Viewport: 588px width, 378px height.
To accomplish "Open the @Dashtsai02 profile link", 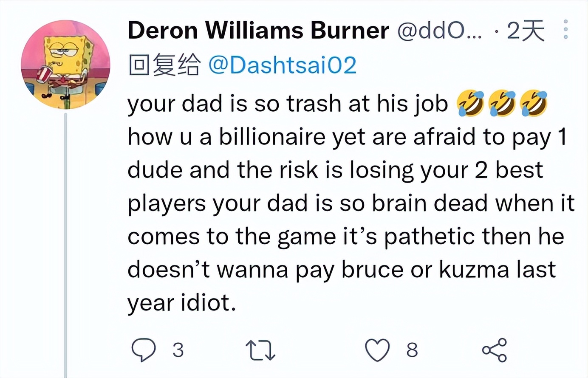I will pos(282,65).
